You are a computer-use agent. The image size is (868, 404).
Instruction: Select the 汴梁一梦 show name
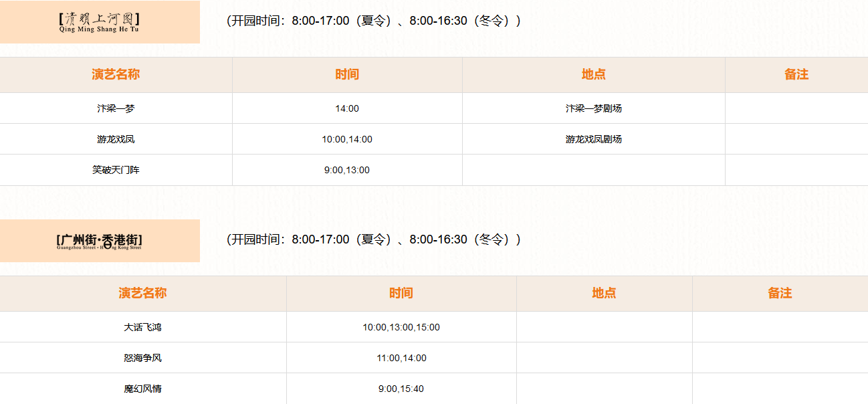tap(116, 108)
